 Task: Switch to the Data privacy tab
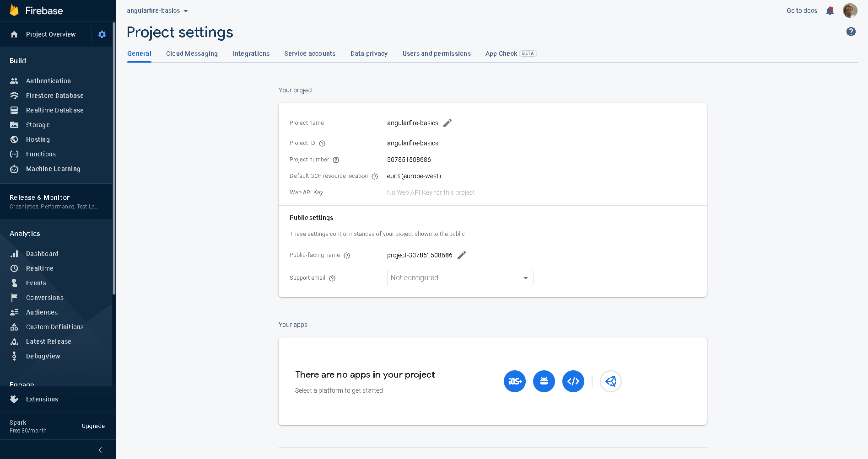point(369,53)
